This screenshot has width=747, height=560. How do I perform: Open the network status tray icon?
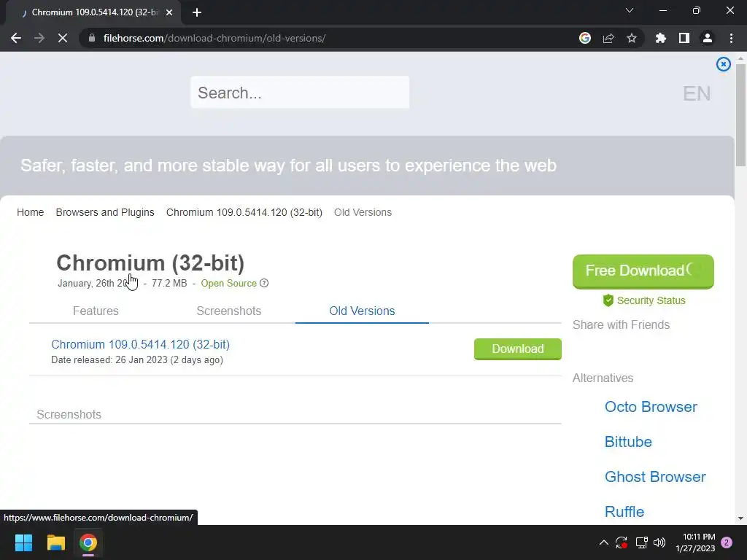pyautogui.click(x=641, y=542)
